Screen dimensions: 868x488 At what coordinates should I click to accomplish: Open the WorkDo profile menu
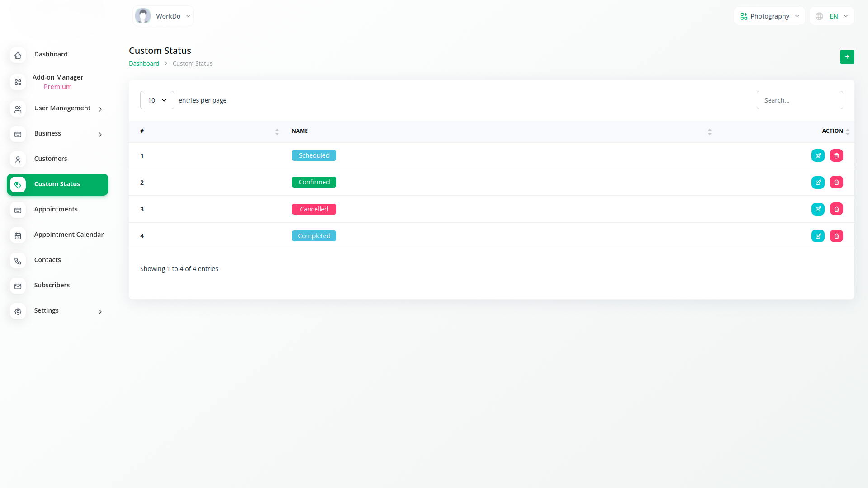163,16
